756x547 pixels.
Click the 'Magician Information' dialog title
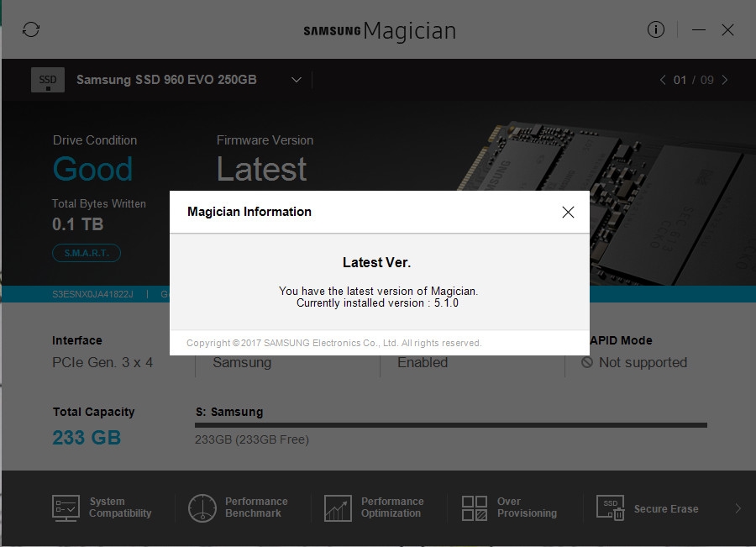[249, 212]
